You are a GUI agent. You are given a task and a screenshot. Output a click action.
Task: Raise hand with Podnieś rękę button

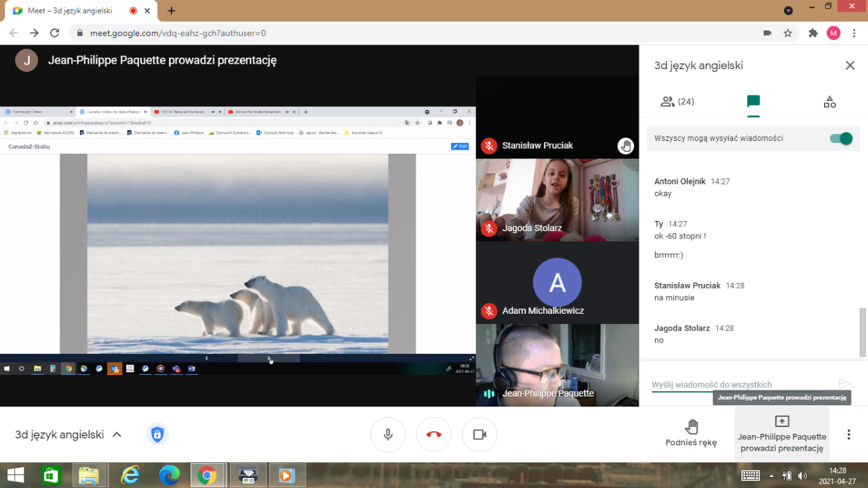click(691, 434)
